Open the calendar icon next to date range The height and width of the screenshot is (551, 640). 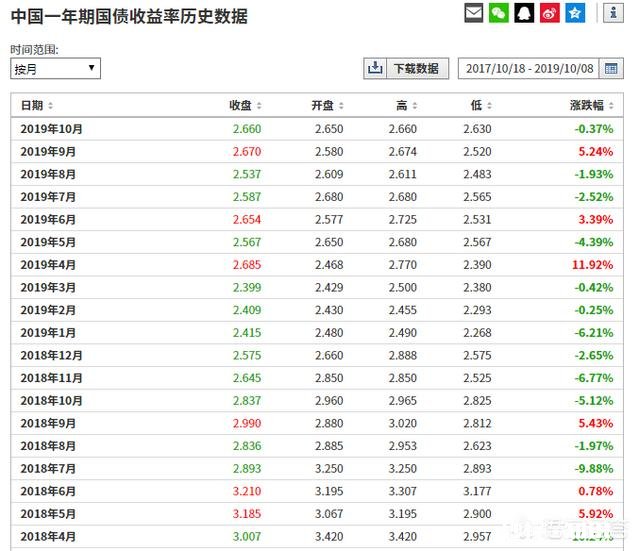[611, 68]
